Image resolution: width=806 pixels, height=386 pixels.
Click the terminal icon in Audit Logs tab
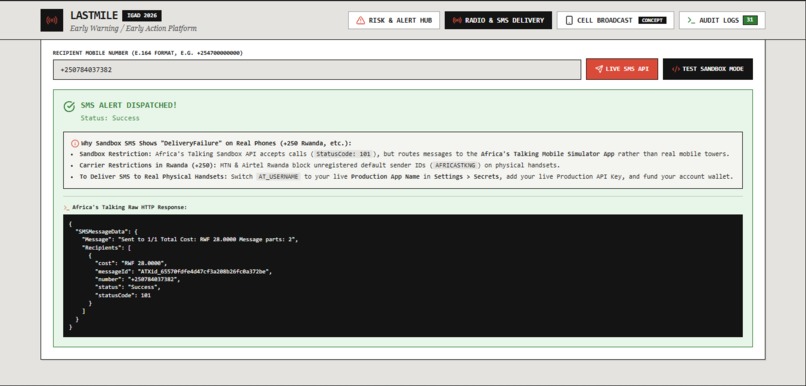point(691,21)
